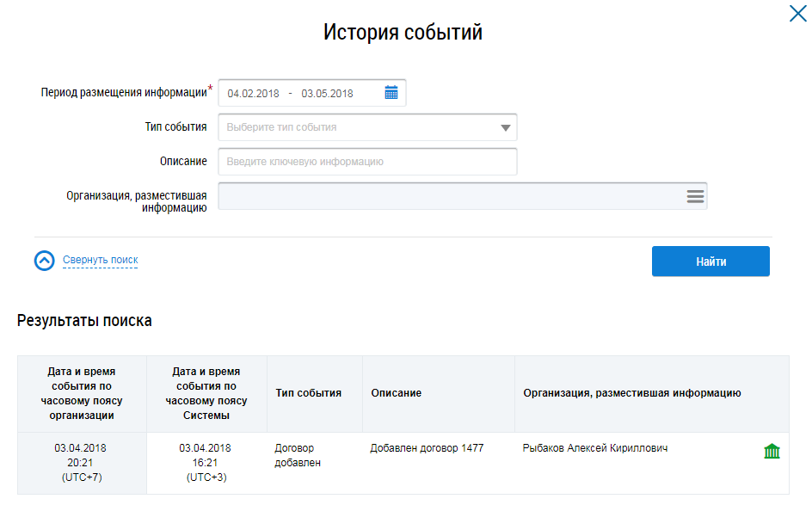Click the 'Описание' column header in results
Screen dimensions: 812x505
396,393
